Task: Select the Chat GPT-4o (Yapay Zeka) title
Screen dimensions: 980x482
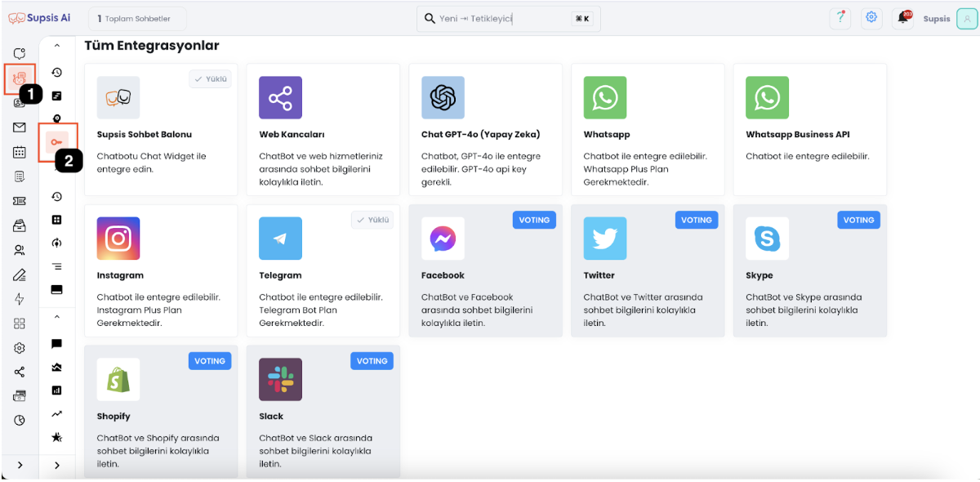Action: [481, 135]
